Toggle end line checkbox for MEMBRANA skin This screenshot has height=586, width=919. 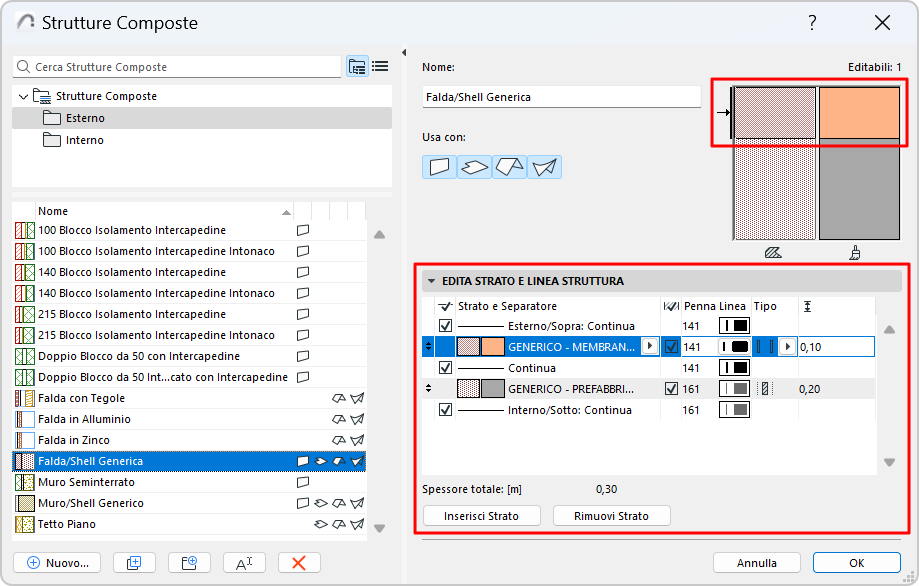click(671, 347)
